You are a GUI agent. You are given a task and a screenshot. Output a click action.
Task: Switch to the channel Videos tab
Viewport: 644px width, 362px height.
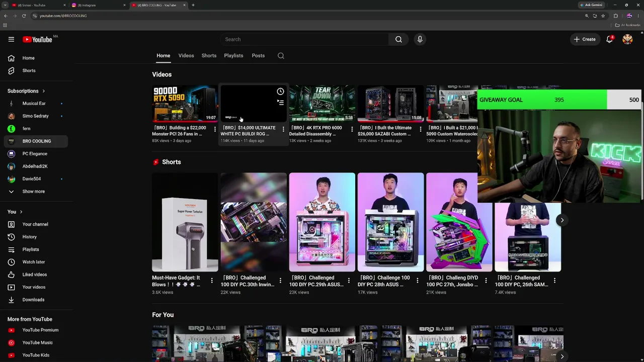point(186,56)
